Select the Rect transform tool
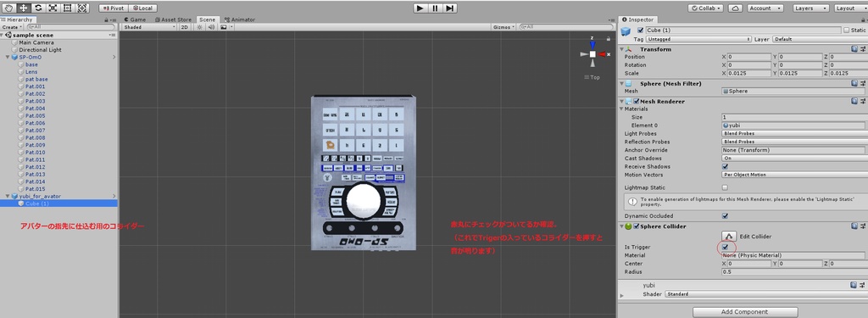The width and height of the screenshot is (868, 318). (67, 8)
